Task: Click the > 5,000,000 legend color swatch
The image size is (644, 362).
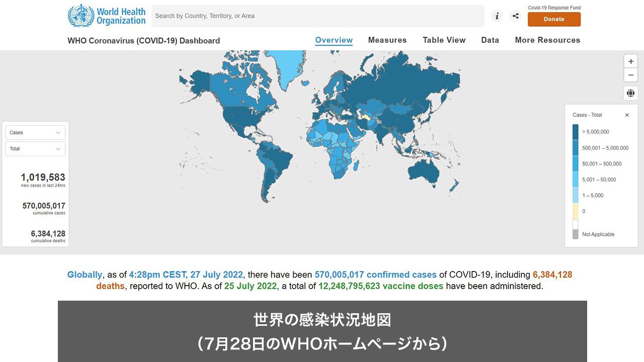Action: 576,132
